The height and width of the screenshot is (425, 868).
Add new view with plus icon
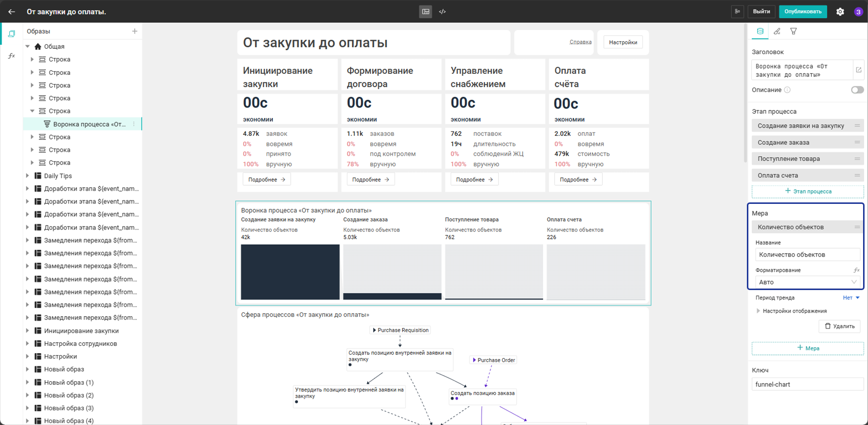coord(134,31)
